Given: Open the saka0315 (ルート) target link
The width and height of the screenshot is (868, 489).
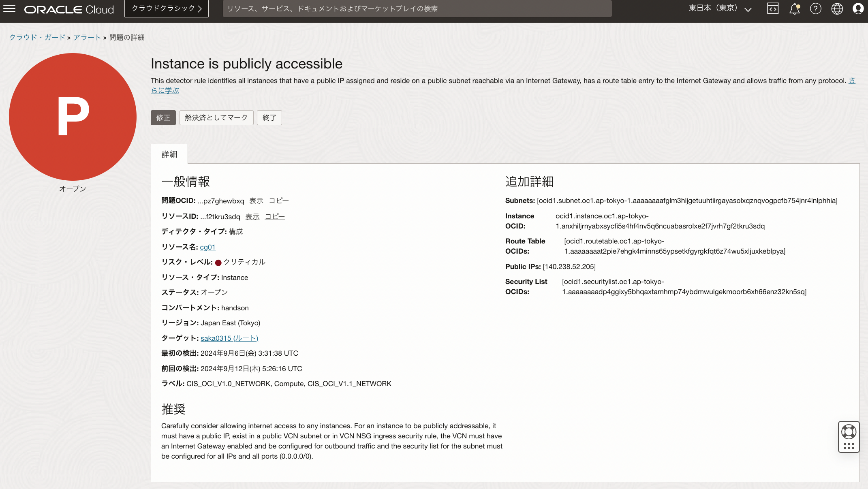Looking at the screenshot, I should (x=229, y=338).
